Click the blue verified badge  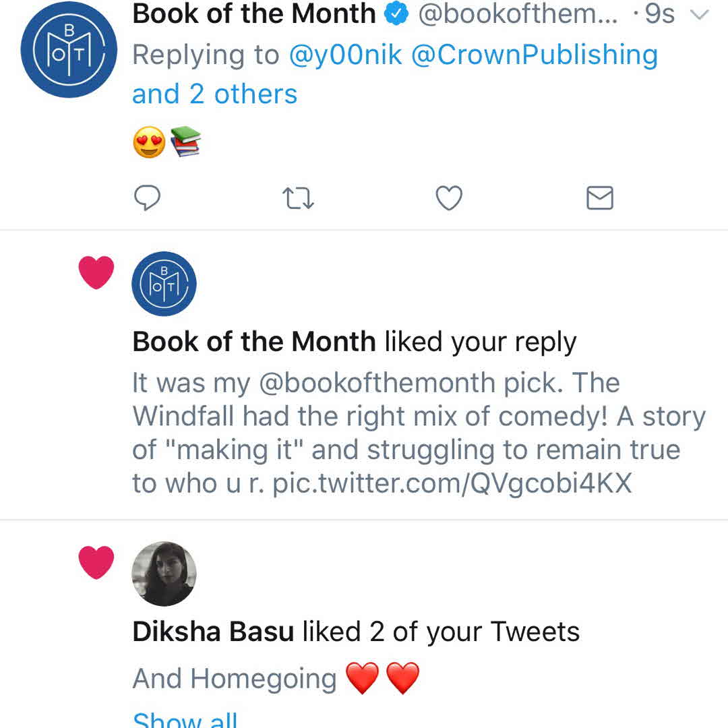[x=396, y=14]
